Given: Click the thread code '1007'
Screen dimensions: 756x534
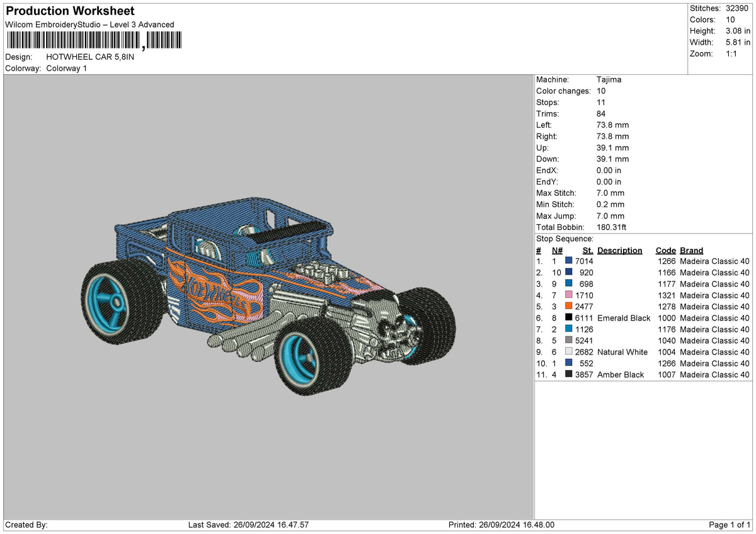Looking at the screenshot, I should pos(667,375).
